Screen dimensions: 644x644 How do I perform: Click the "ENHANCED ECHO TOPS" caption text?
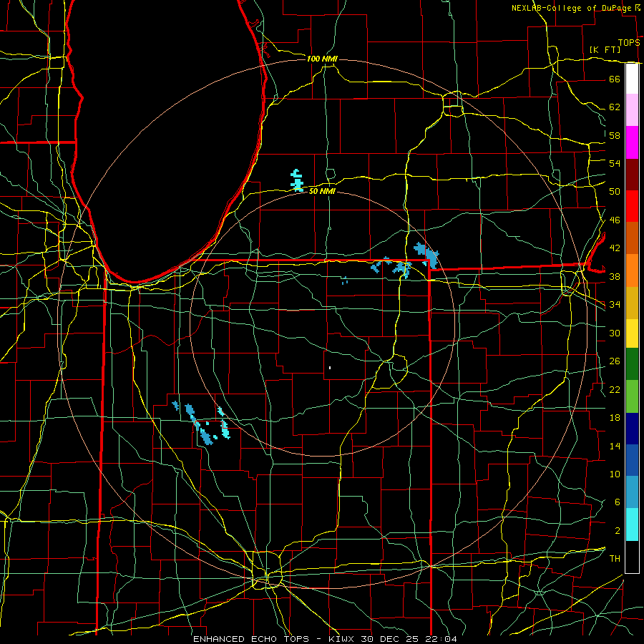(x=251, y=639)
